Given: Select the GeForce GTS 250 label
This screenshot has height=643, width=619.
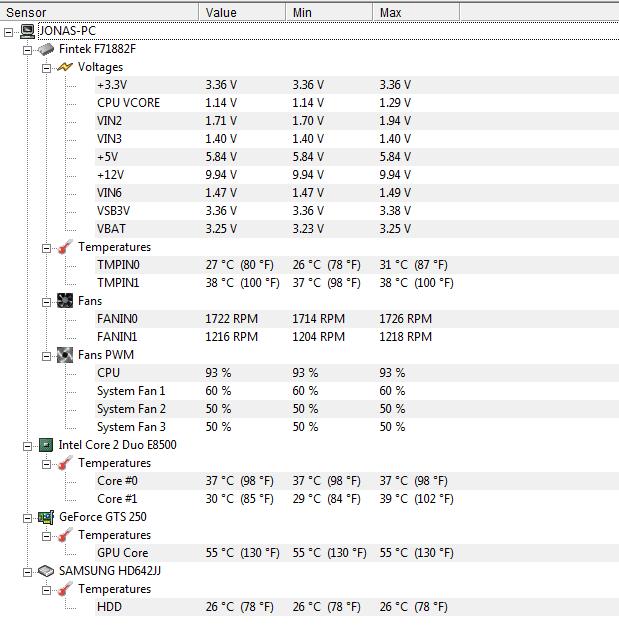Looking at the screenshot, I should click(103, 517).
